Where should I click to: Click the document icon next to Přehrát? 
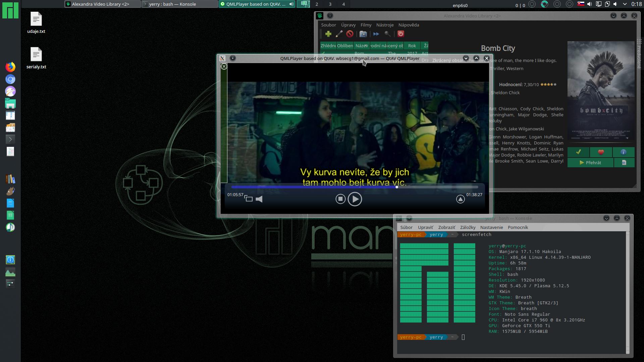tap(624, 163)
